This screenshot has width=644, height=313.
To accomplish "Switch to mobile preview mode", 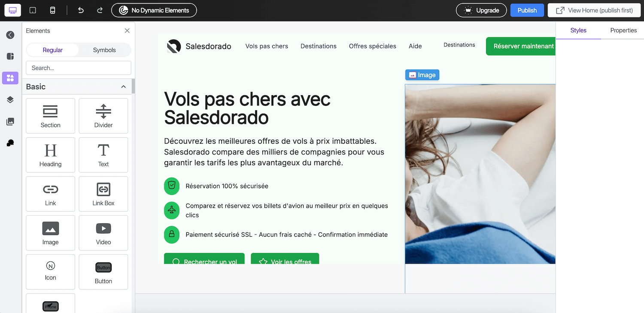I will click(x=52, y=10).
